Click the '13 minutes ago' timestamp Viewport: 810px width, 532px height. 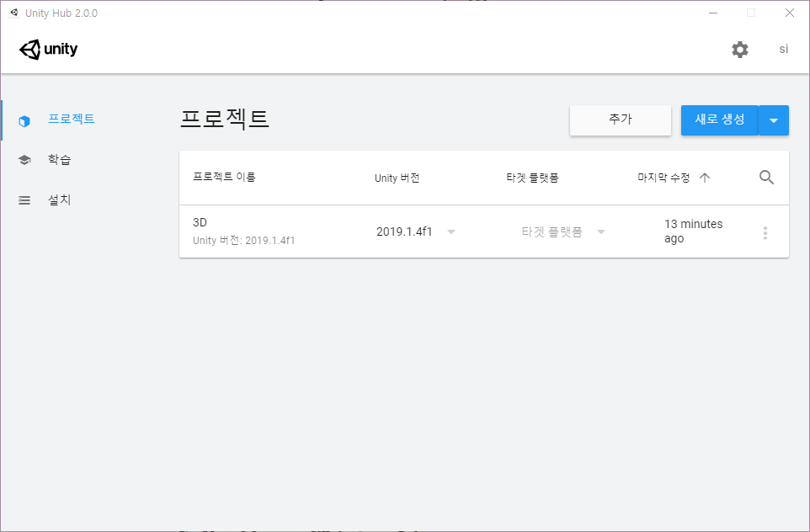(693, 231)
